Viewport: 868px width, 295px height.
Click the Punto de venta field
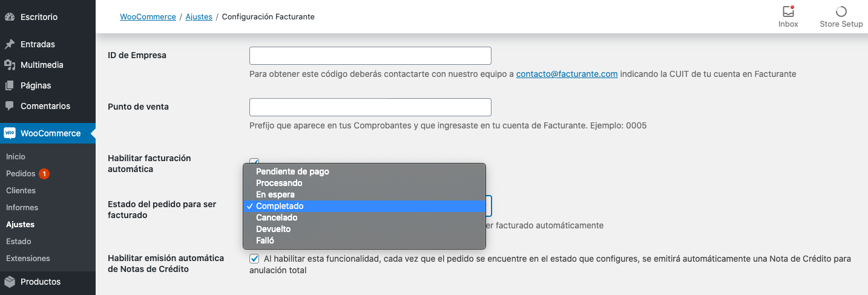coord(370,107)
